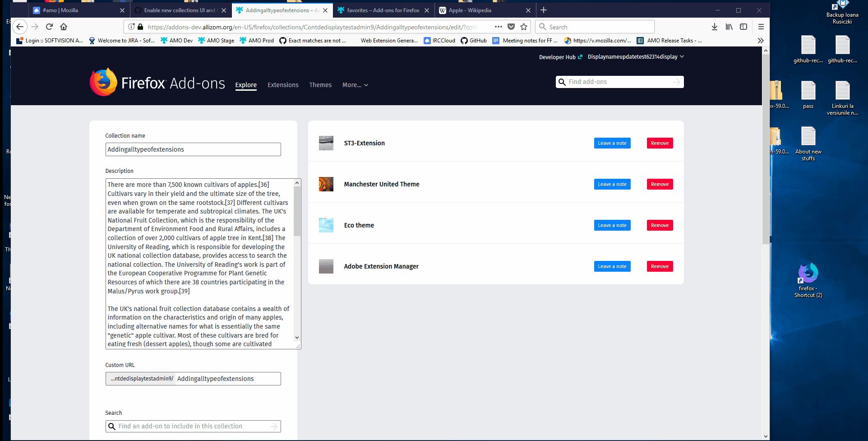868x441 pixels.
Task: Open the IRCCloud bookmark
Action: pos(439,41)
